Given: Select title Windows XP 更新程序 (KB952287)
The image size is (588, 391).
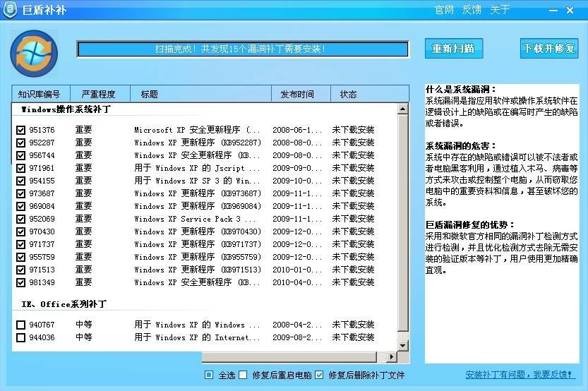Looking at the screenshot, I should (x=197, y=143).
